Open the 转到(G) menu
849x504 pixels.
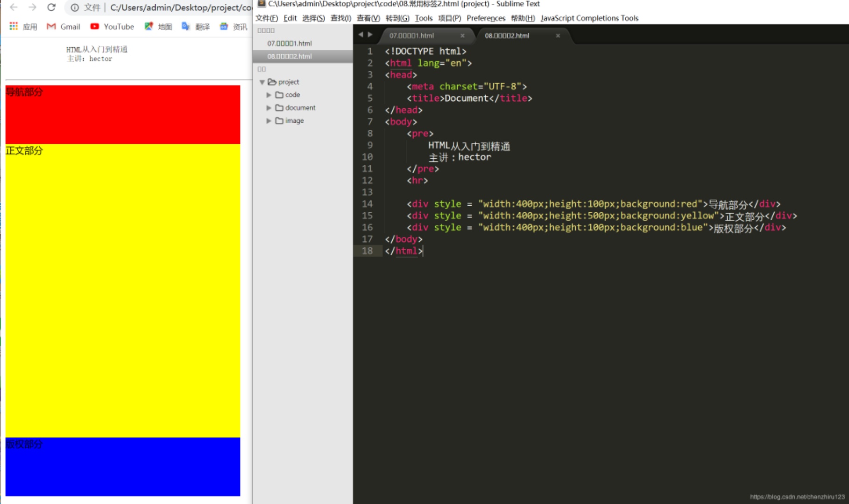[x=397, y=18]
